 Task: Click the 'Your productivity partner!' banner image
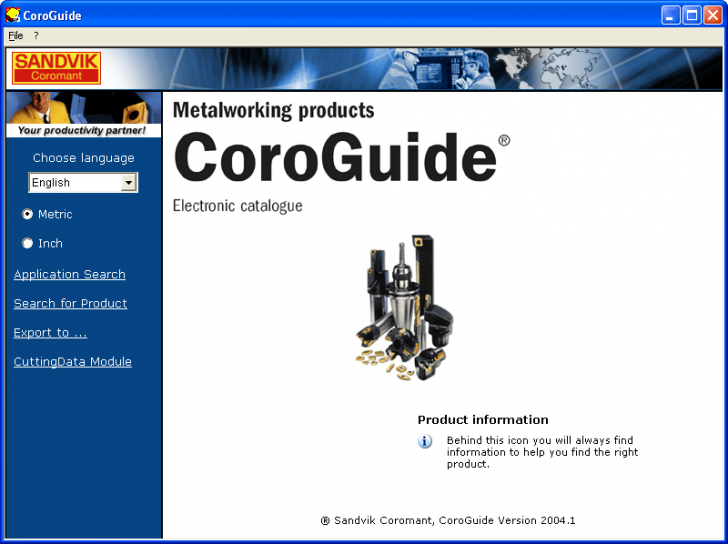[84, 114]
